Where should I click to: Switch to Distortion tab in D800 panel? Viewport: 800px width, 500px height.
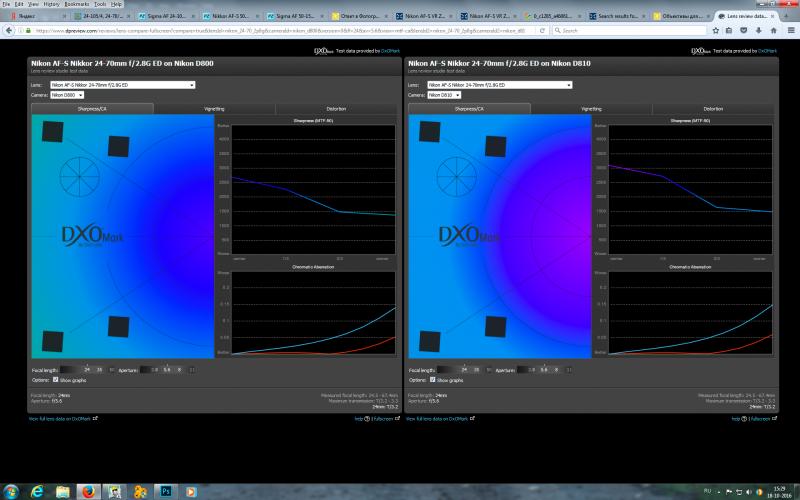pos(336,109)
